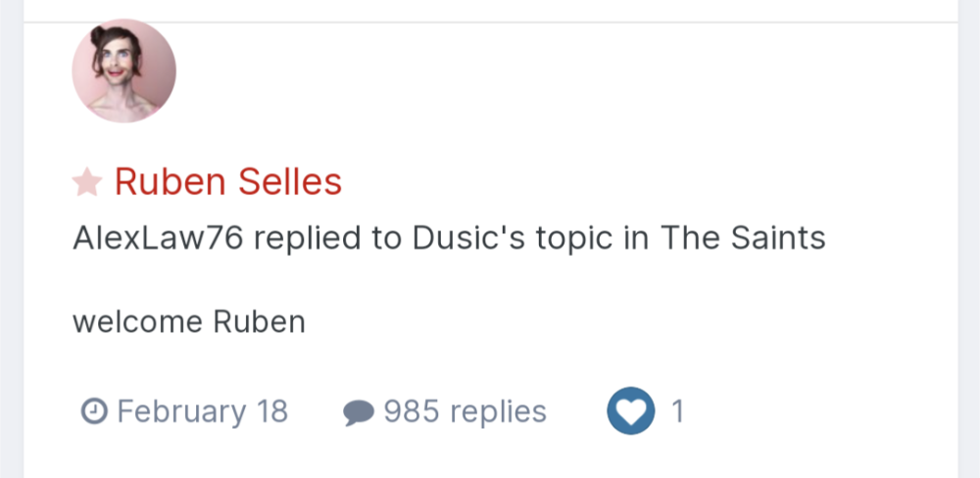Click the pink star icon beside Ruben Selles

(x=87, y=181)
